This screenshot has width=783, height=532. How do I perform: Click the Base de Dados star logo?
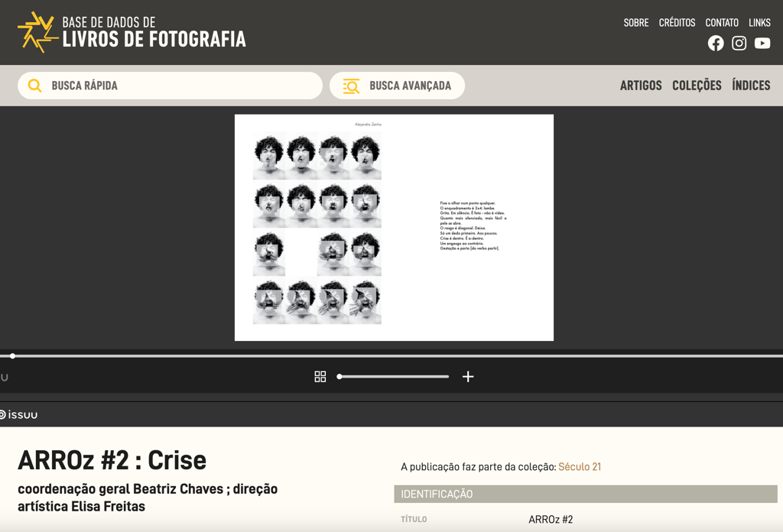(38, 32)
